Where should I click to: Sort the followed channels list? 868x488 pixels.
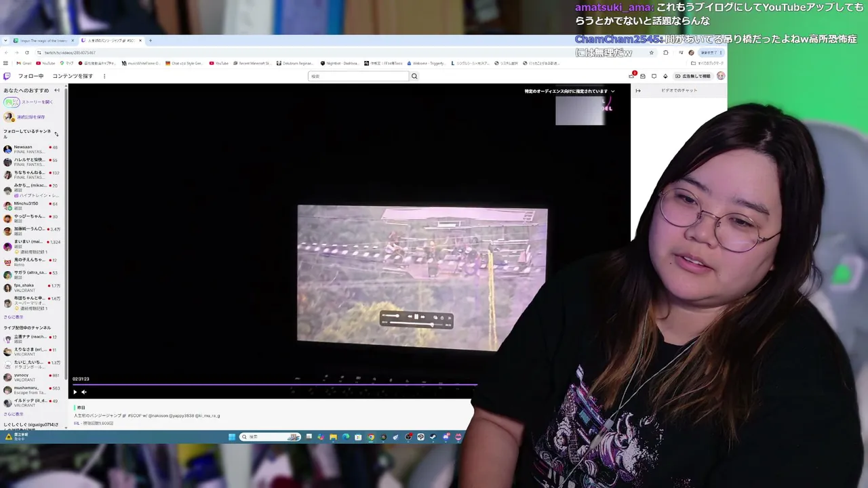pos(56,134)
